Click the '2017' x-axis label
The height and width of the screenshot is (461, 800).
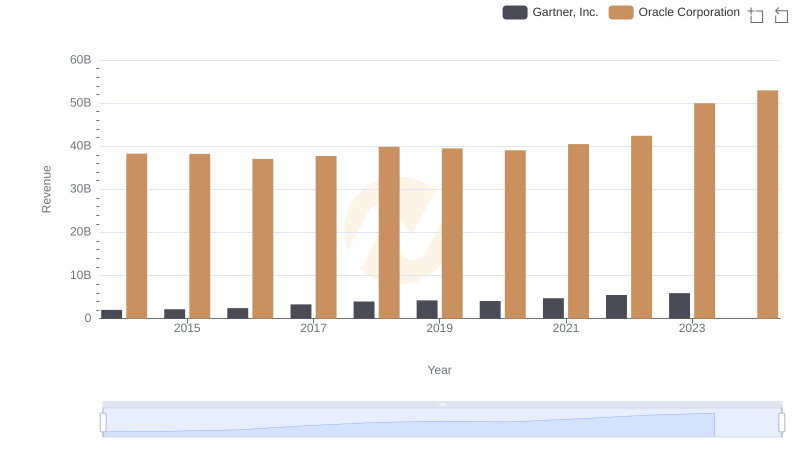pos(313,328)
